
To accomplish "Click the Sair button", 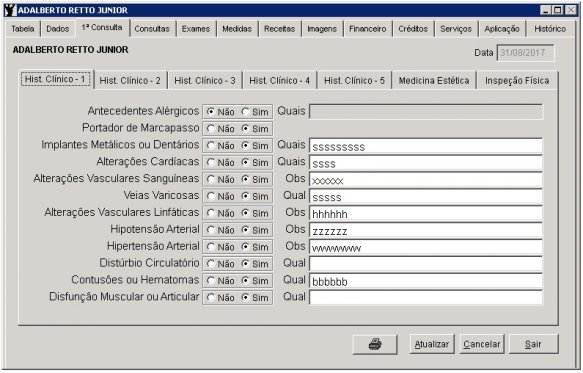I will pos(533,344).
